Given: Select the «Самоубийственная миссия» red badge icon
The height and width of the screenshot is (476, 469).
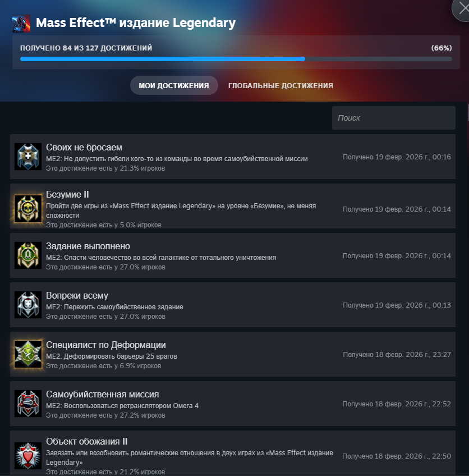Looking at the screenshot, I should click(28, 404).
